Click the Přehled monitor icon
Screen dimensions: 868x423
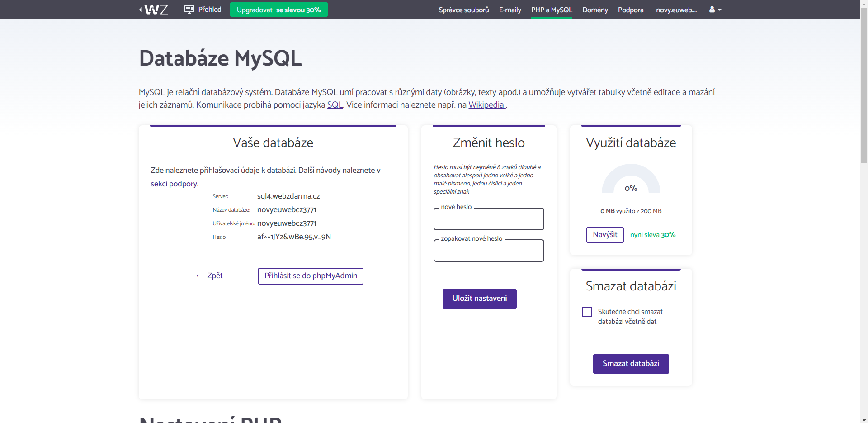(189, 10)
